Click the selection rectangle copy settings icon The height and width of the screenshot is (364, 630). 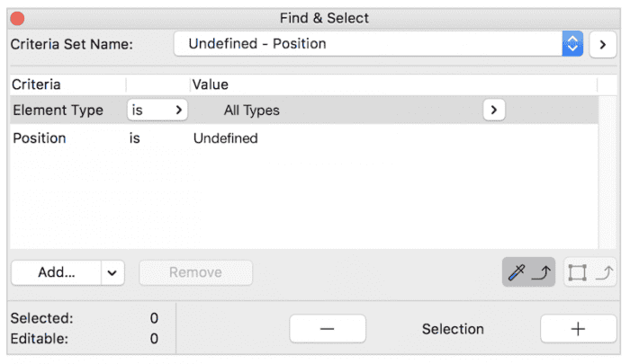point(589,272)
